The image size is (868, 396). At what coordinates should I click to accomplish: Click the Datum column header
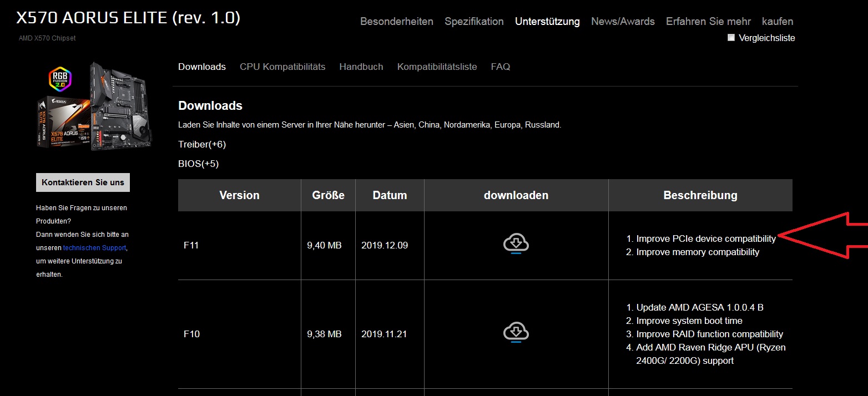(390, 195)
